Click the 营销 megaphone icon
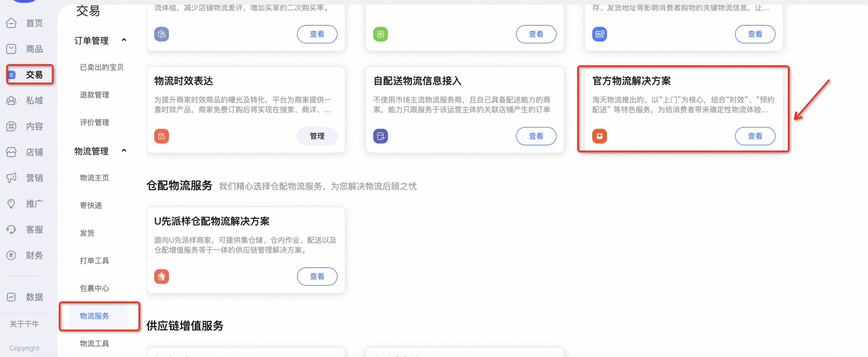Screen dimensions: 868x357 point(11,178)
